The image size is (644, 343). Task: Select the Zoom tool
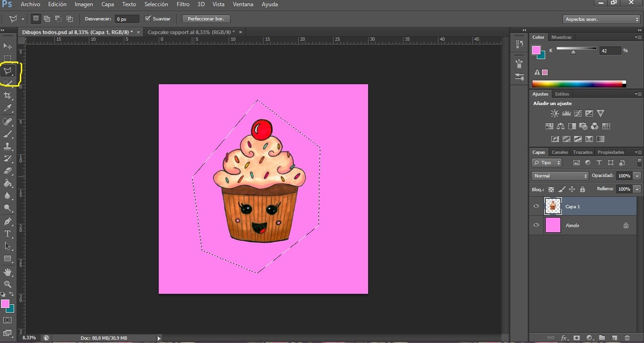[x=8, y=284]
